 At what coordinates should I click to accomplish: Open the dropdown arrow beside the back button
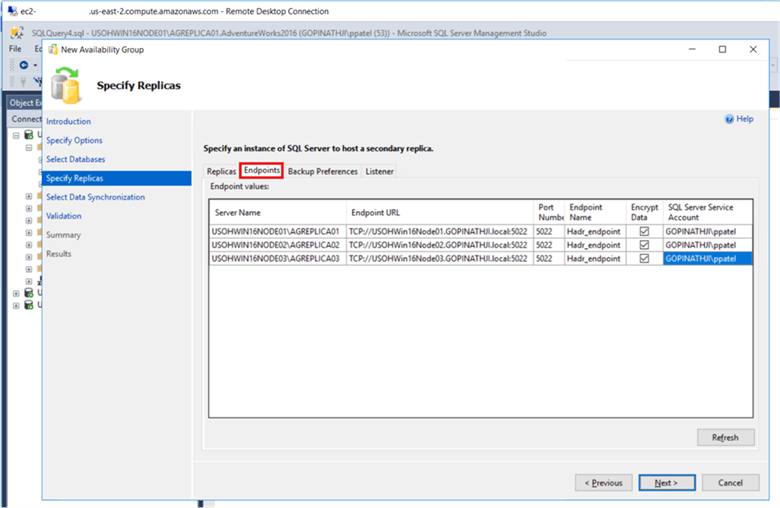(35, 65)
